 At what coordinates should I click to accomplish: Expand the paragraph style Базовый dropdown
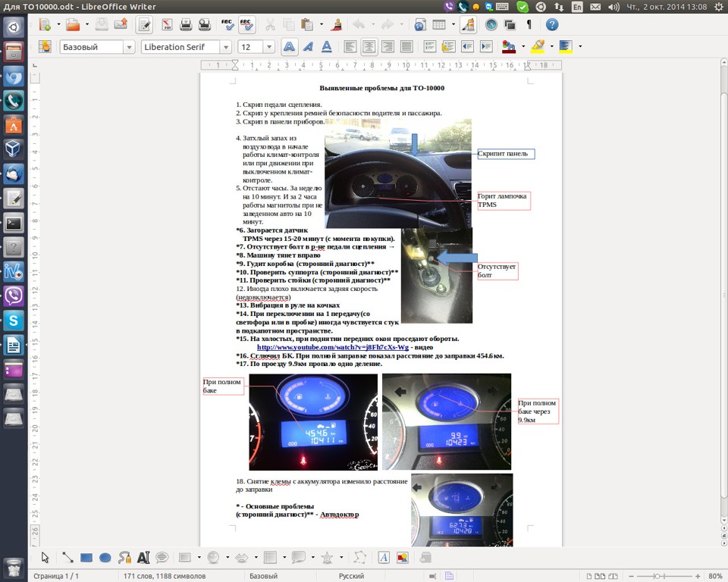point(128,47)
